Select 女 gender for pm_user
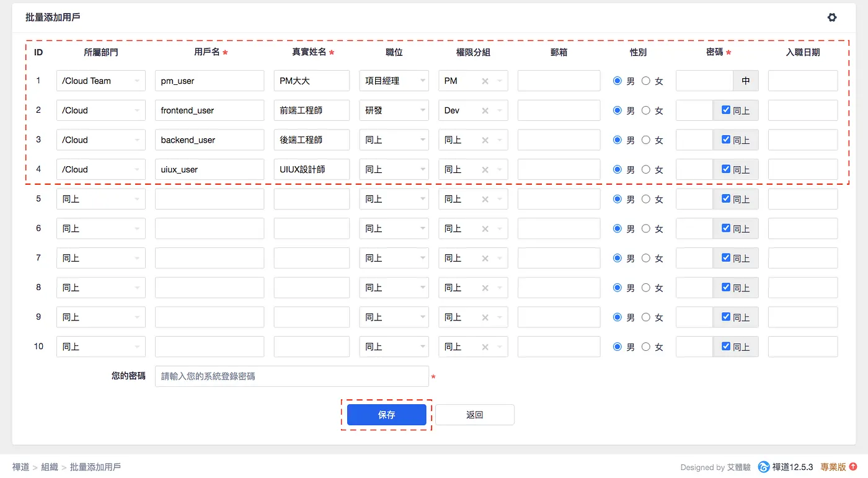Image resolution: width=868 pixels, height=478 pixels. (646, 81)
